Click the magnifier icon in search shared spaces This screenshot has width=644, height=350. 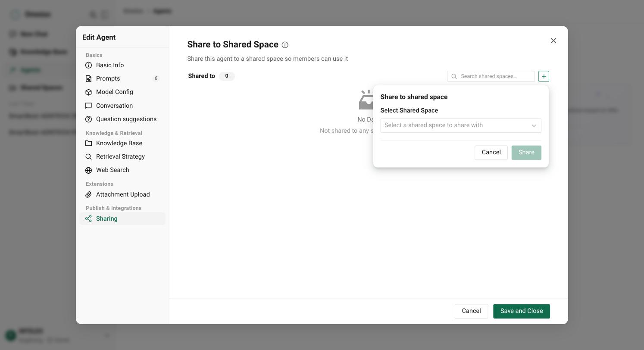pyautogui.click(x=454, y=76)
